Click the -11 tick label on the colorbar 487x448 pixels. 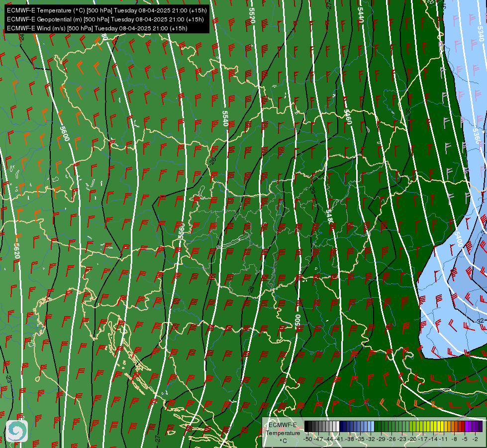point(444,439)
